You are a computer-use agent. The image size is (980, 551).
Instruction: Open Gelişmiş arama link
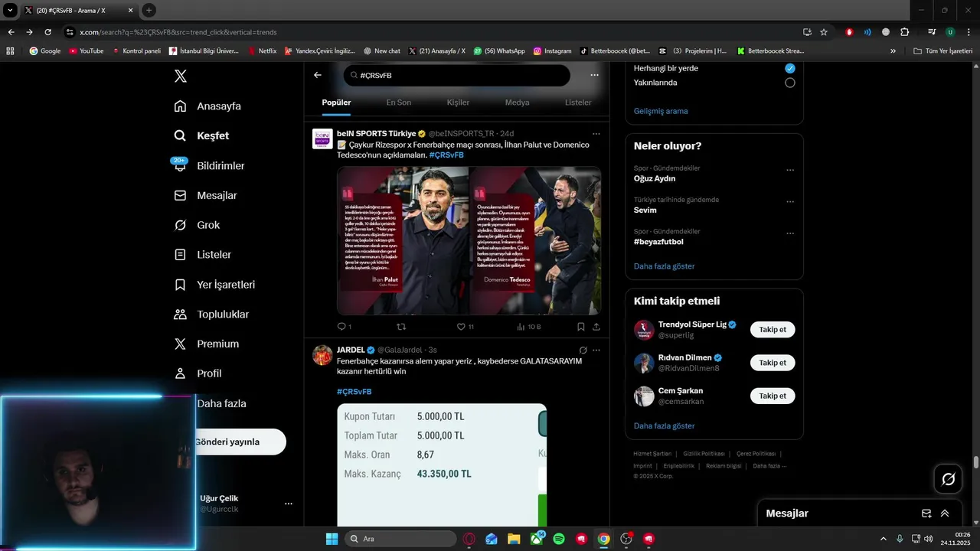click(x=661, y=111)
